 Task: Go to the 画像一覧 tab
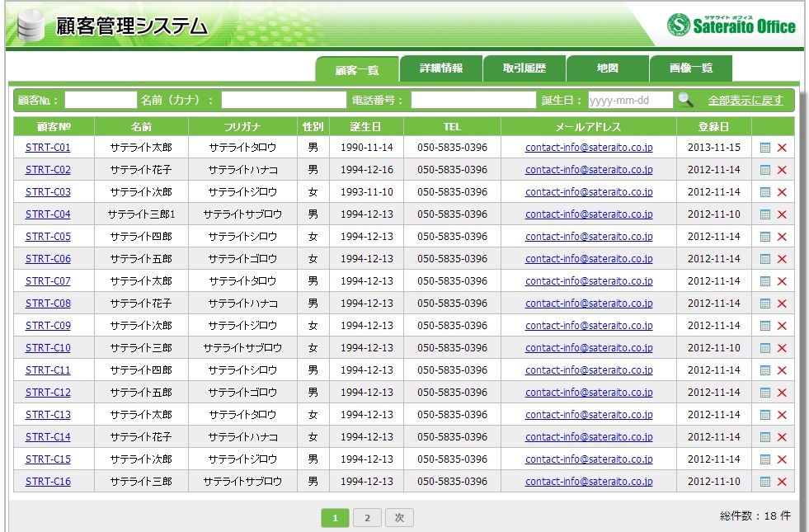(x=691, y=69)
